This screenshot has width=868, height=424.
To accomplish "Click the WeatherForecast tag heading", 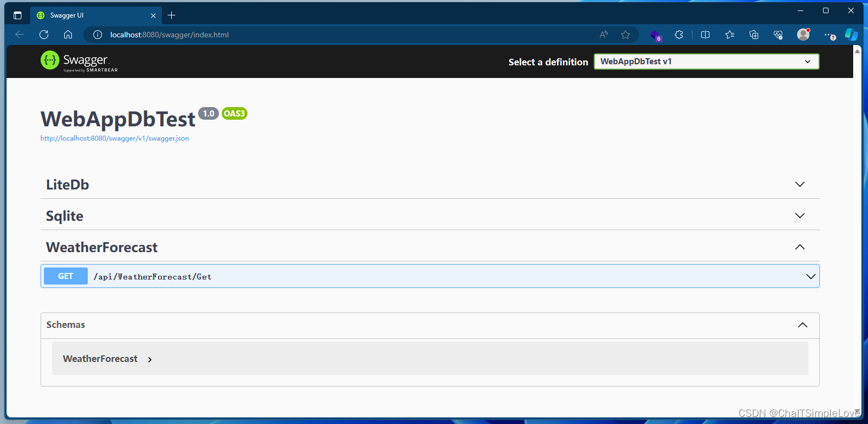I will pos(102,247).
